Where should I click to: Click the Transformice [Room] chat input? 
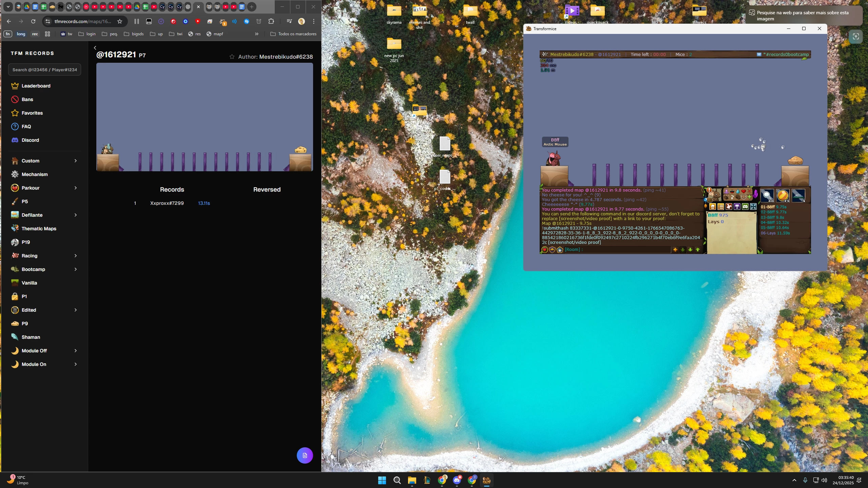(x=617, y=250)
